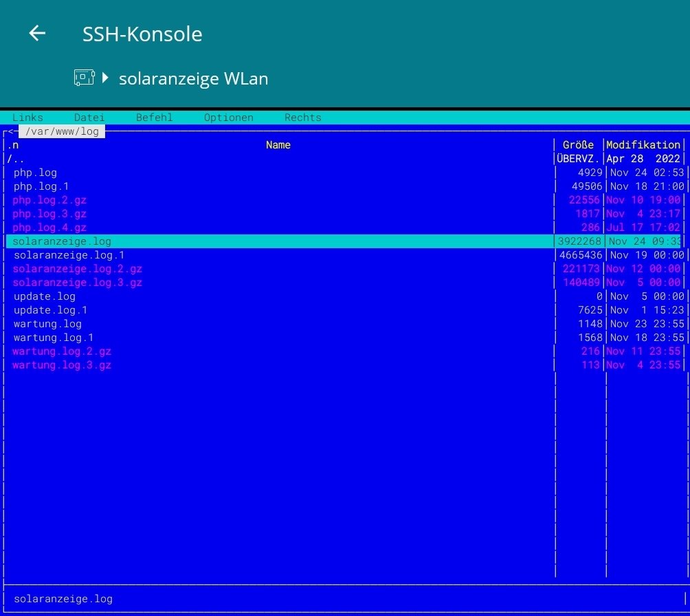This screenshot has height=616, width=690.
Task: Select solaranzeige.log.1 file
Action: [69, 255]
